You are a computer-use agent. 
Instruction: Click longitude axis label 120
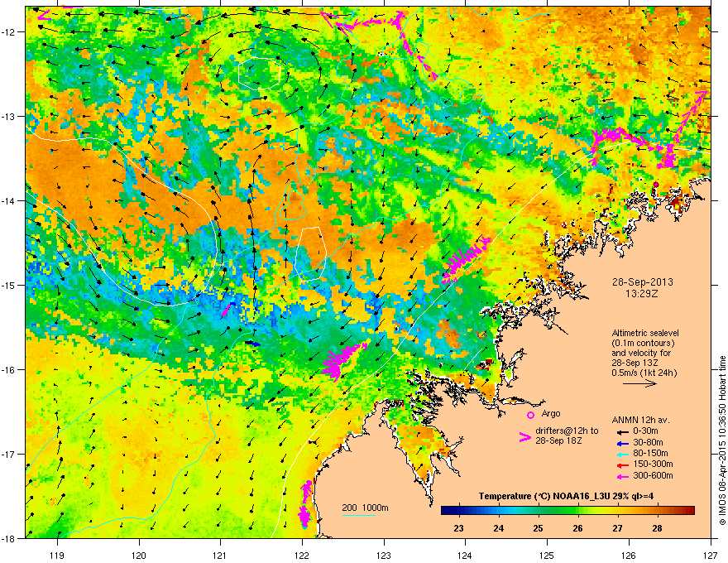pos(139,555)
